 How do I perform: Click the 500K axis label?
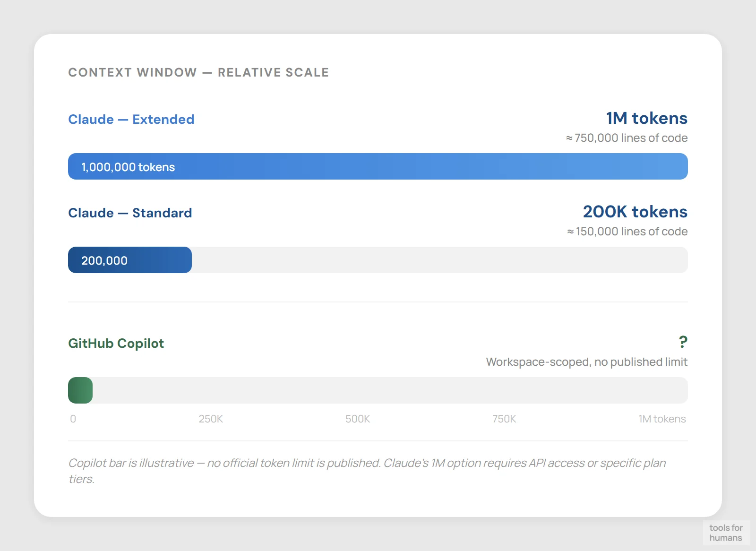358,419
